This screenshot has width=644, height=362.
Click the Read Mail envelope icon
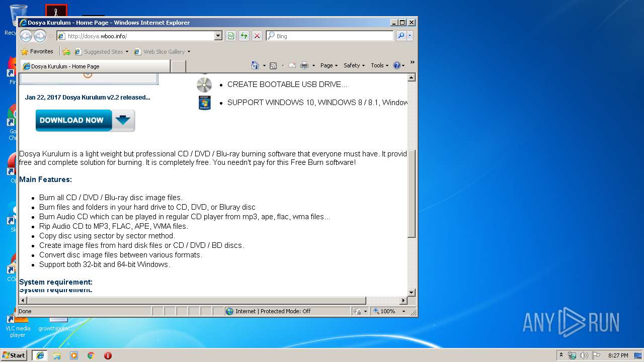292,65
